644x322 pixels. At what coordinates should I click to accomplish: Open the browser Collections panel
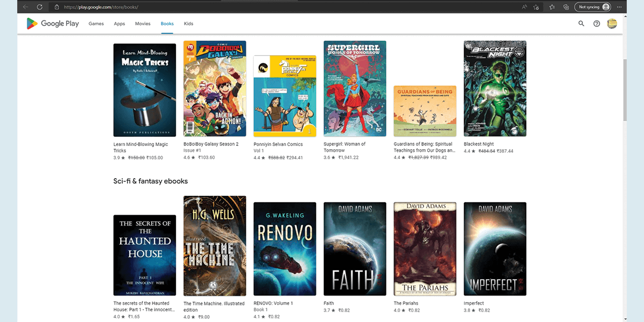pos(566,7)
